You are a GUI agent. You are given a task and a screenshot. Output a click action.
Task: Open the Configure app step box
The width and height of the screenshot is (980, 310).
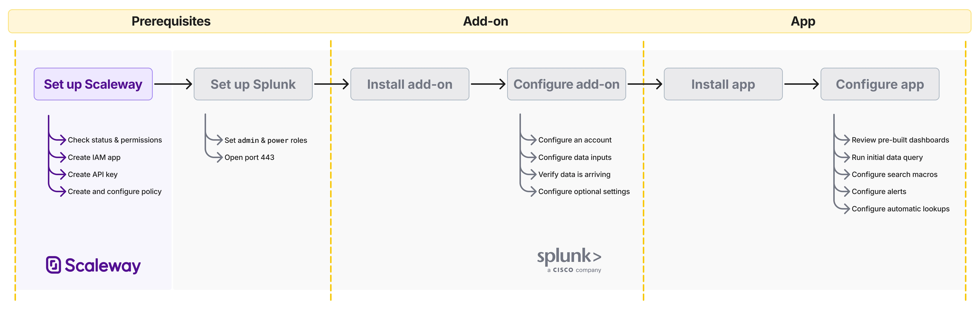[x=880, y=84]
